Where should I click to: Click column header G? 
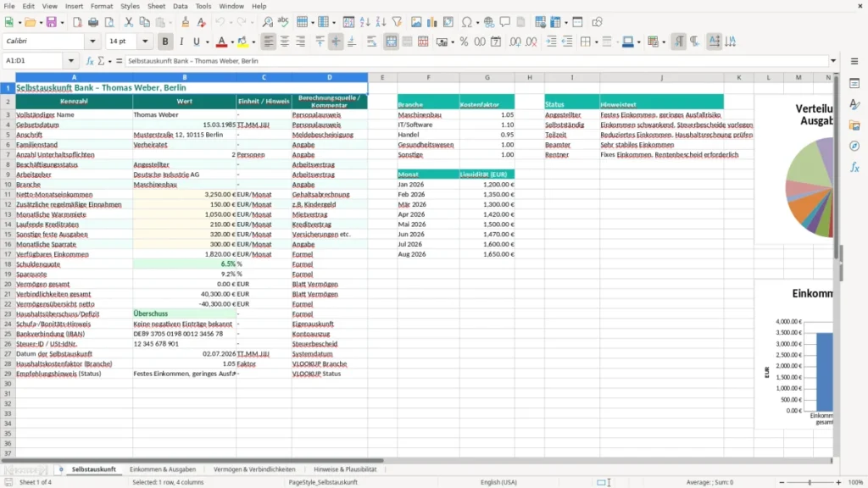pyautogui.click(x=487, y=77)
